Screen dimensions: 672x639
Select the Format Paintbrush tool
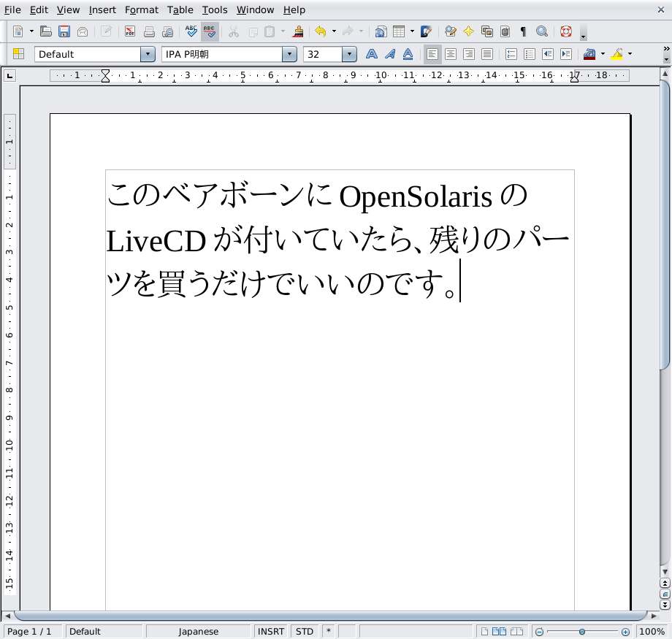pyautogui.click(x=298, y=31)
